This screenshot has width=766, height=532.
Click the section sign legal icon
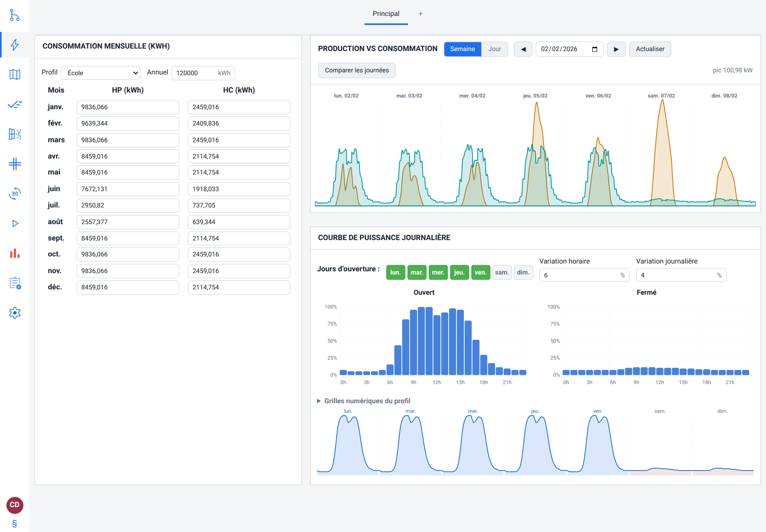[15, 523]
